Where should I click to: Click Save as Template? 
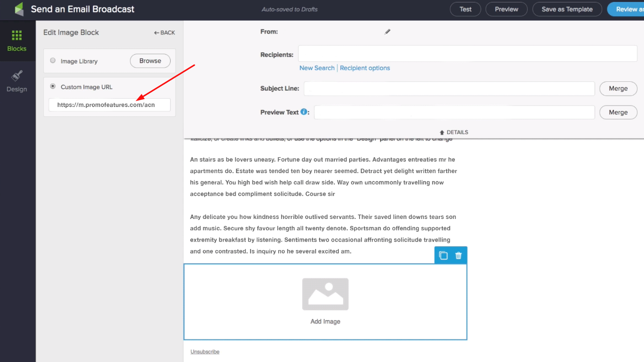coord(567,9)
